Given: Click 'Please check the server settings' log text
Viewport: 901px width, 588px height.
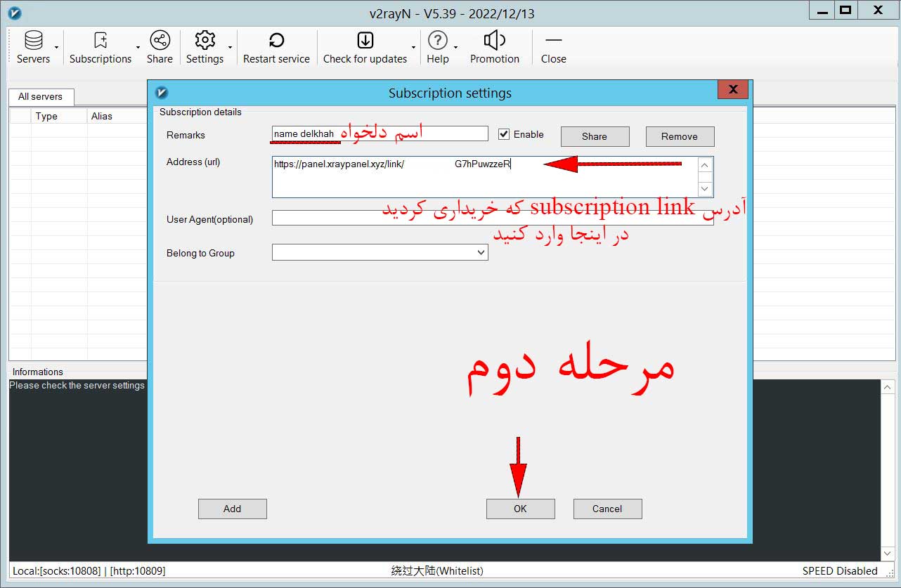Looking at the screenshot, I should pyautogui.click(x=77, y=385).
